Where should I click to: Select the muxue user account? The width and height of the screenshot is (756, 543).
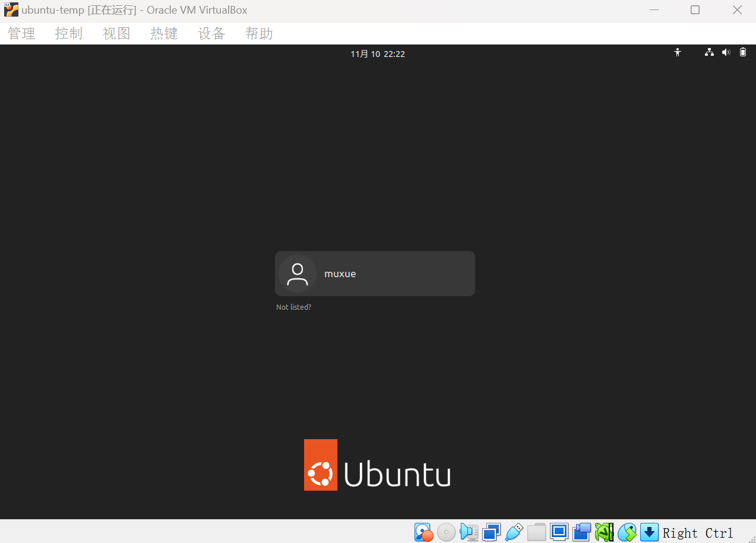[375, 274]
